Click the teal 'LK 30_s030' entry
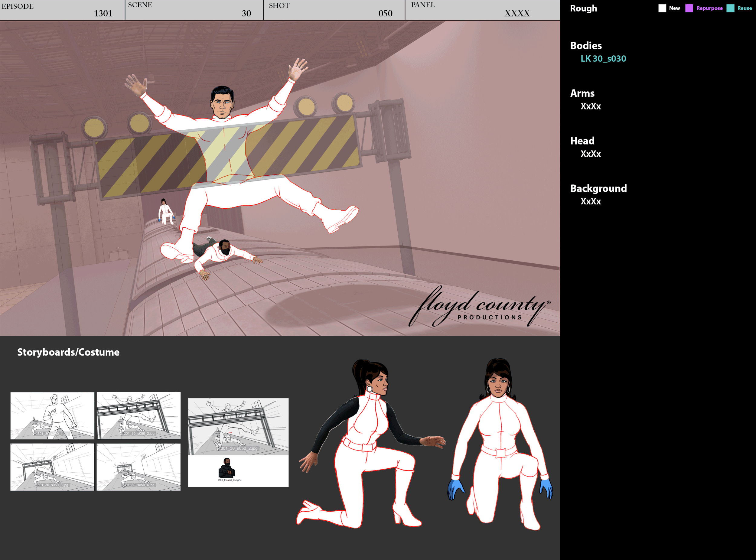This screenshot has width=756, height=560. (604, 59)
